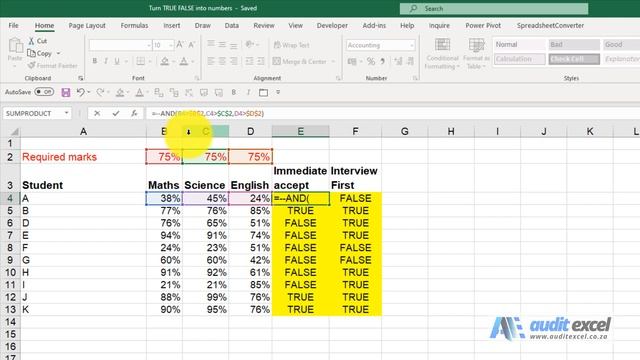Image resolution: width=640 pixels, height=360 pixels.
Task: Open the Copy dropdown arrow
Action: 58,53
